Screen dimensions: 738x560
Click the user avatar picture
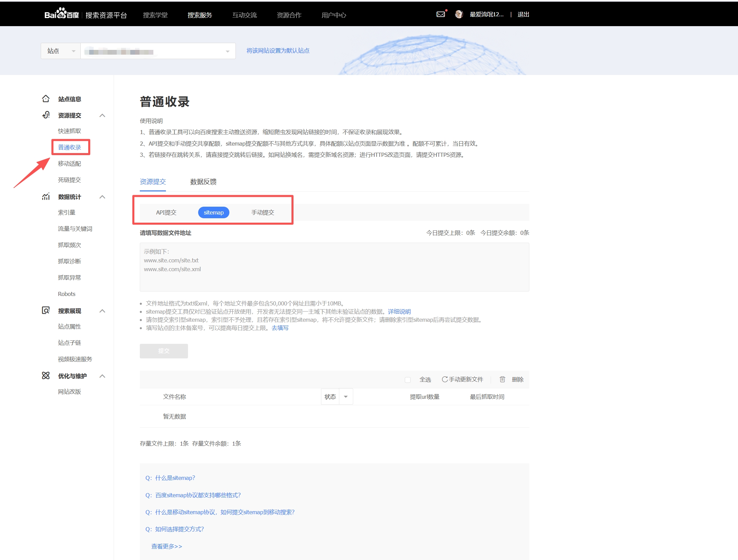click(459, 14)
